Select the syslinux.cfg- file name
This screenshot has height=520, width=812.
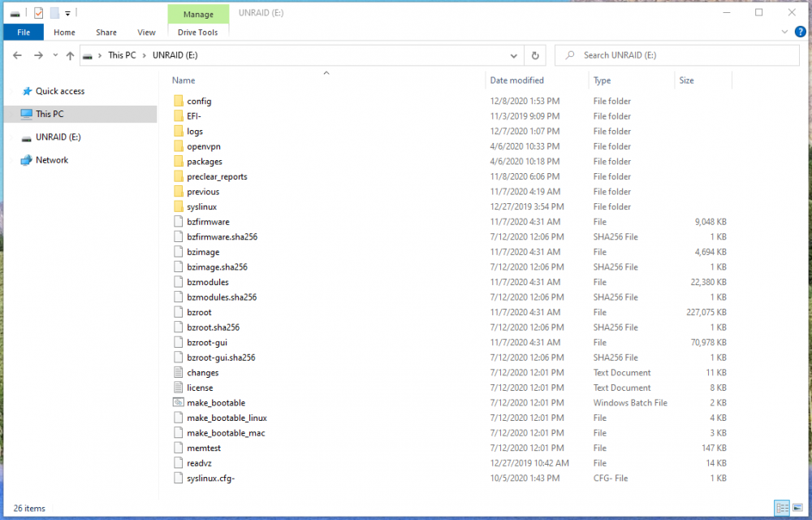[x=211, y=478]
